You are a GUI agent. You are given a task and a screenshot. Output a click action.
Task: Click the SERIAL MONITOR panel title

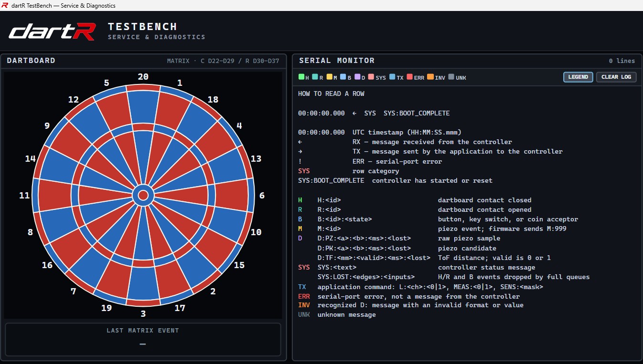click(x=337, y=61)
